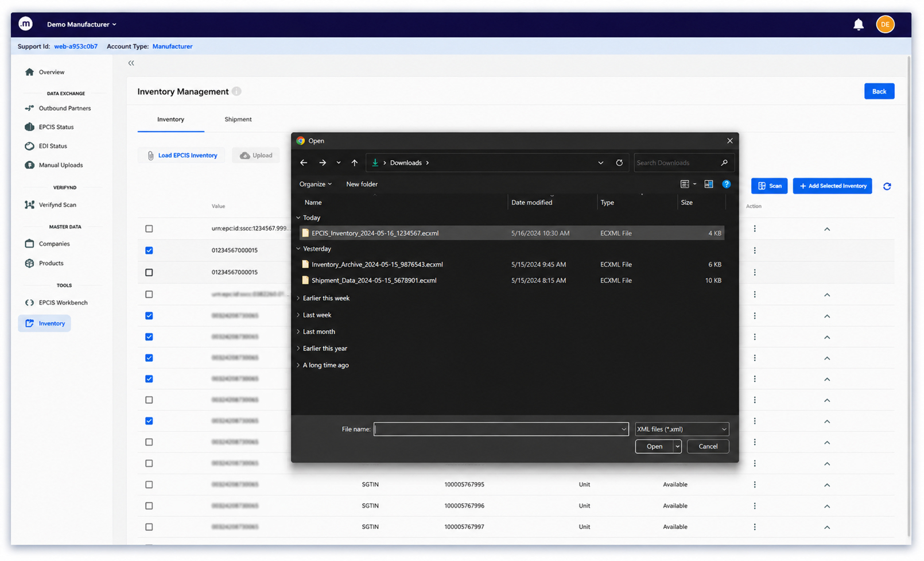Image resolution: width=924 pixels, height=561 pixels.
Task: Click the Back button
Action: [879, 91]
